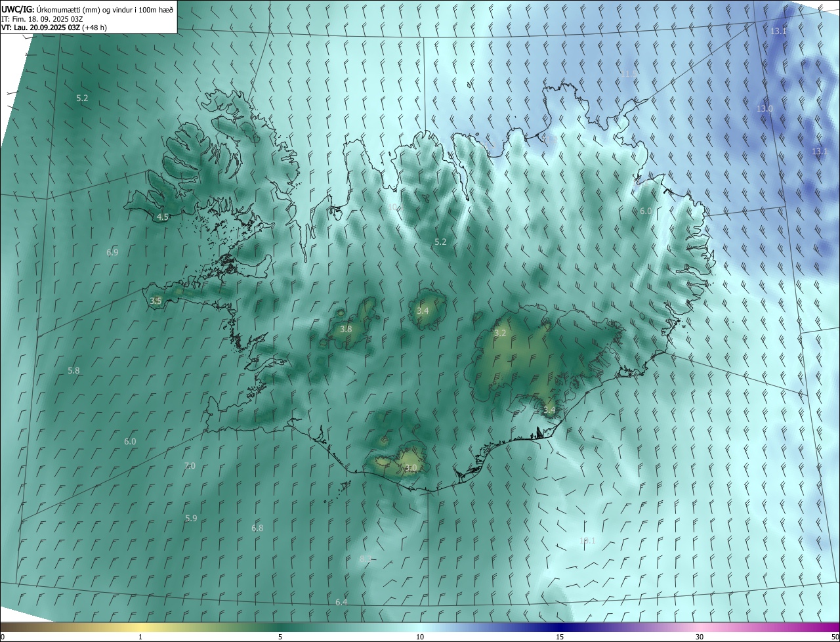Select the 8.3 value south of Iceland
Screen dimensions: 840x642
pyautogui.click(x=366, y=559)
